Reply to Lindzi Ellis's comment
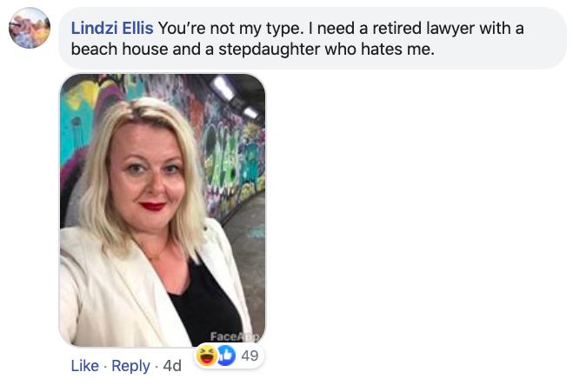573x392 pixels. click(130, 366)
